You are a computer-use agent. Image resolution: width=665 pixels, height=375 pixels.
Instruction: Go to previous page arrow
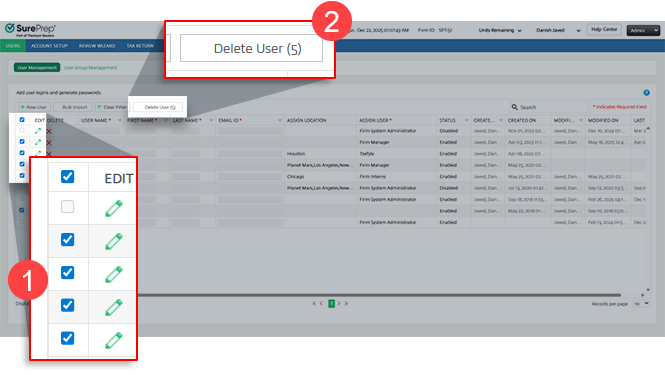pyautogui.click(x=321, y=303)
